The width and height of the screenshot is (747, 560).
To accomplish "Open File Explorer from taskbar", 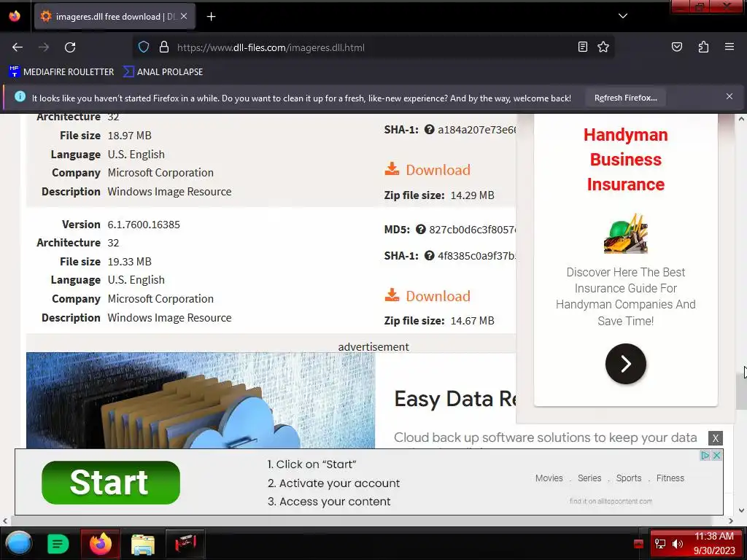I will click(142, 544).
